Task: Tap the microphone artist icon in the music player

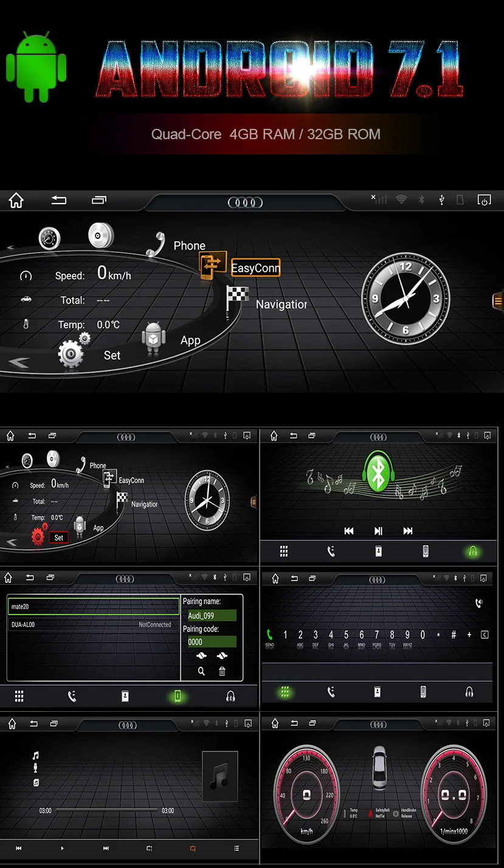Action: click(x=35, y=768)
